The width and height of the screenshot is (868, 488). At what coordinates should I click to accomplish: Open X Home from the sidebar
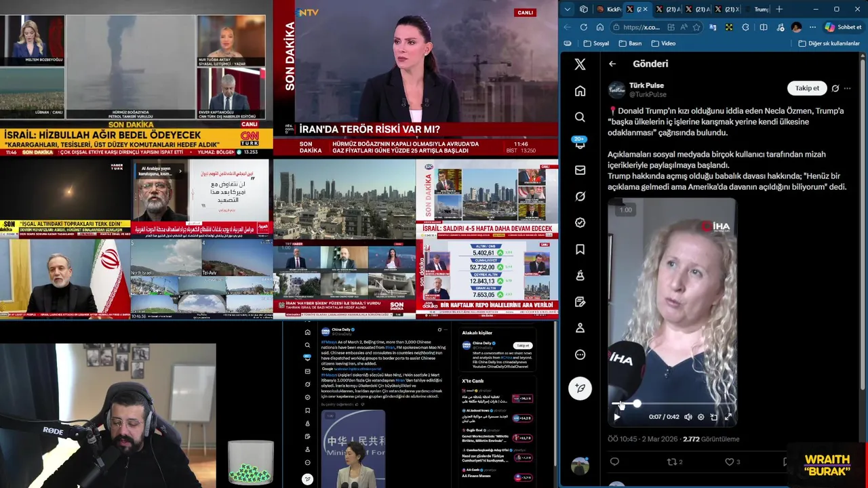[580, 91]
